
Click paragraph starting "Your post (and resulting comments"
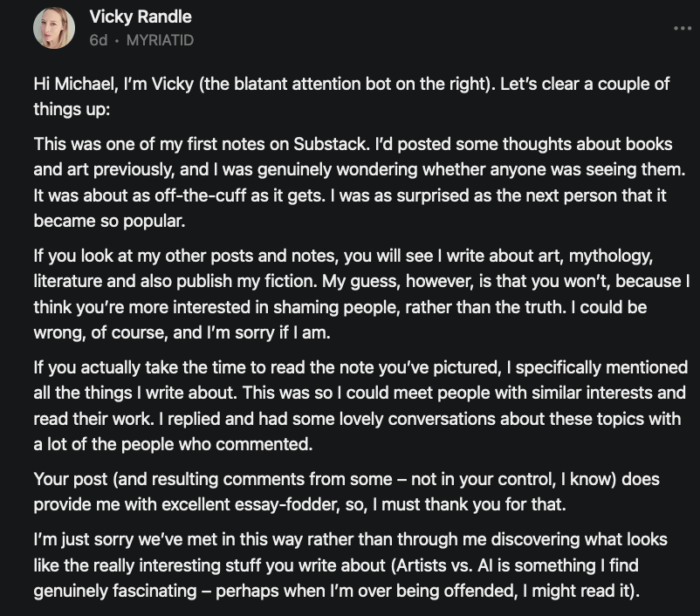tap(349, 492)
